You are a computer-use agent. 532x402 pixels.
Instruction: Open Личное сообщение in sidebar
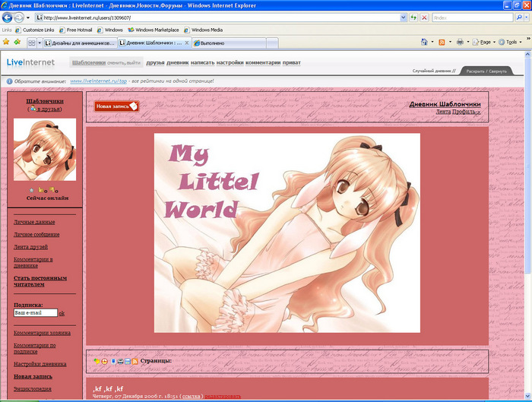click(36, 234)
